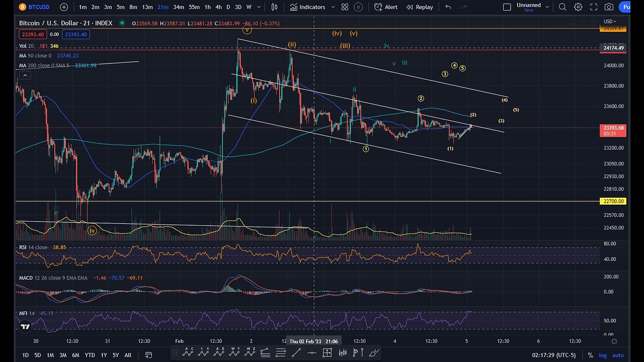The width and height of the screenshot is (644, 362).
Task: Toggle fullscreen mode icon
Action: pyautogui.click(x=594, y=7)
